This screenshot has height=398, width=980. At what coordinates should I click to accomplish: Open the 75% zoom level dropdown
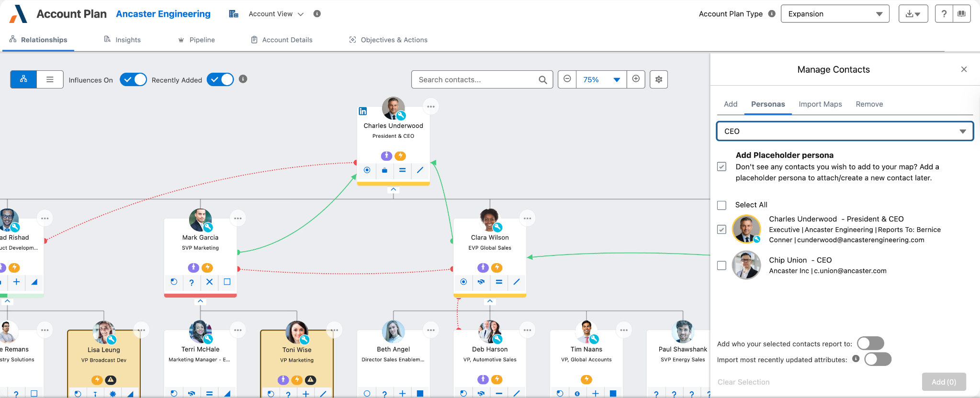601,79
